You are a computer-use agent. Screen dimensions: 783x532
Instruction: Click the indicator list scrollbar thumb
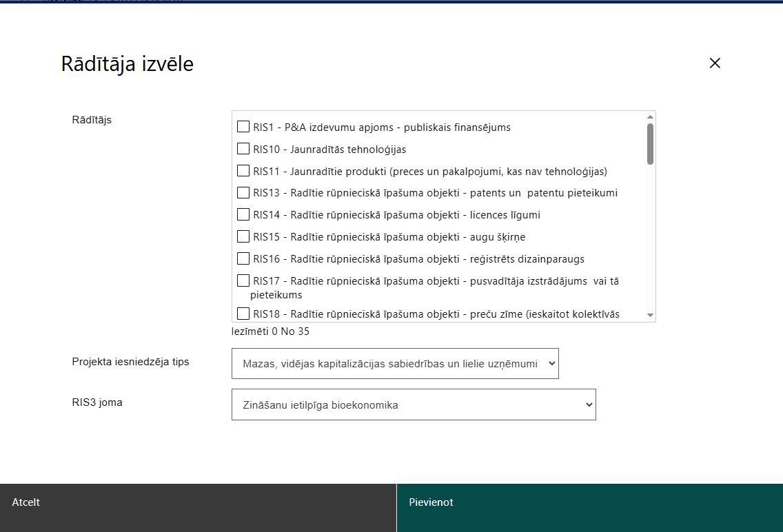tap(650, 144)
